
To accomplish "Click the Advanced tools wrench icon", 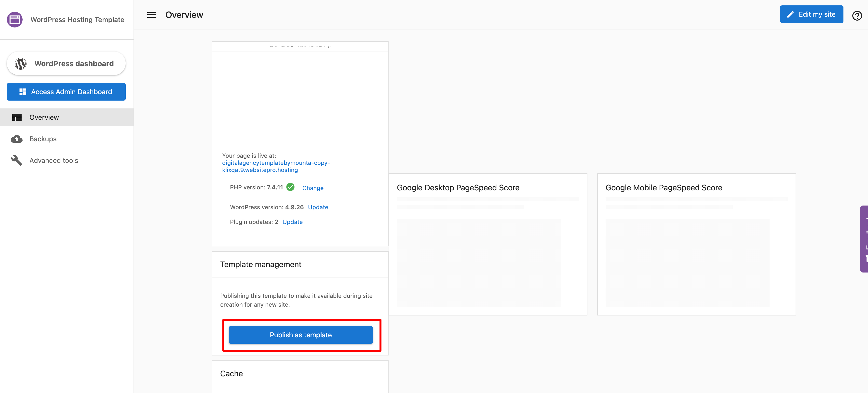I will [x=16, y=160].
